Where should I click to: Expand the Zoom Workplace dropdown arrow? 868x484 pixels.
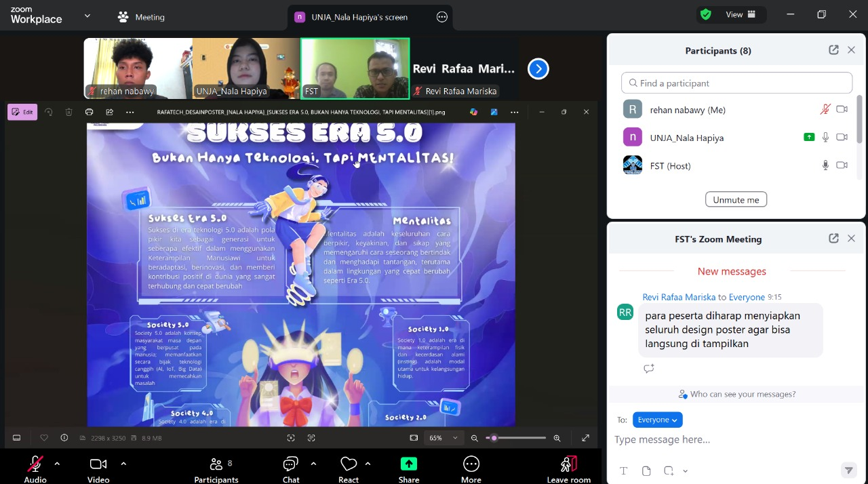[87, 16]
